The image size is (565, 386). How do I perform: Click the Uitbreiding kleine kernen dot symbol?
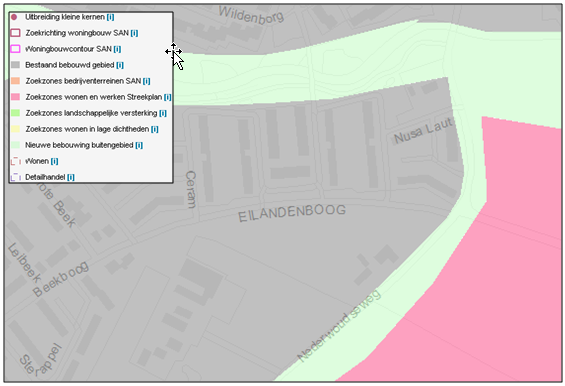[14, 17]
